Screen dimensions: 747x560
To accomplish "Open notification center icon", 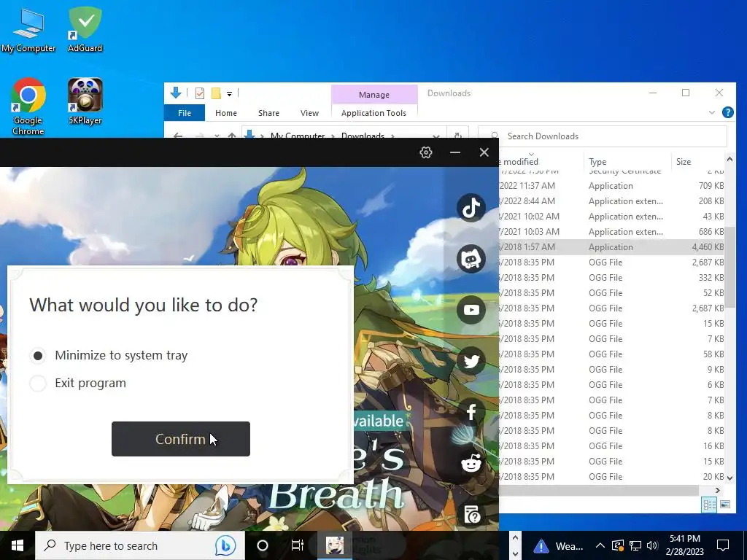I will coord(723,545).
